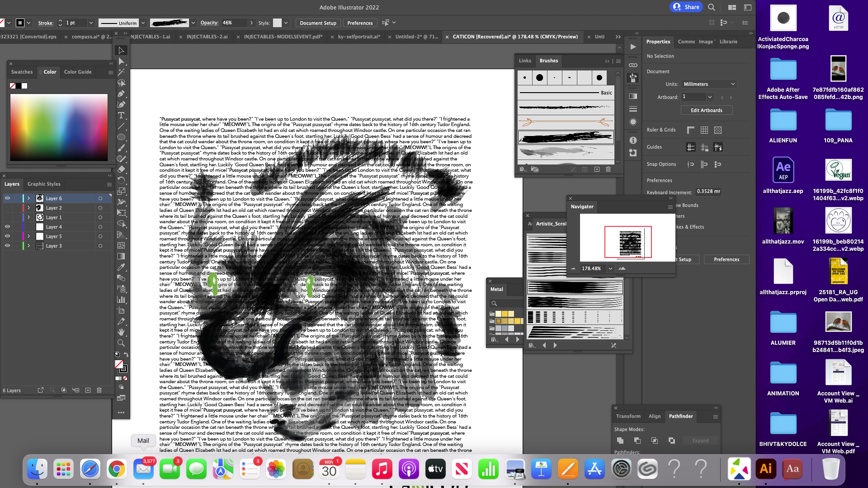The image size is (868, 488).
Task: Click the white swatch in Color panel
Action: tap(24, 86)
